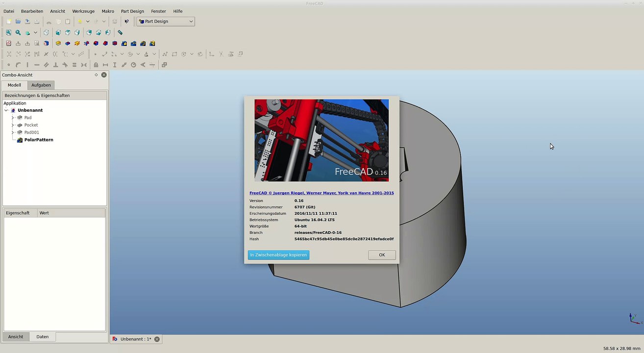The width and height of the screenshot is (644, 353).
Task: Click the Mirrored feature icon
Action: tap(124, 43)
